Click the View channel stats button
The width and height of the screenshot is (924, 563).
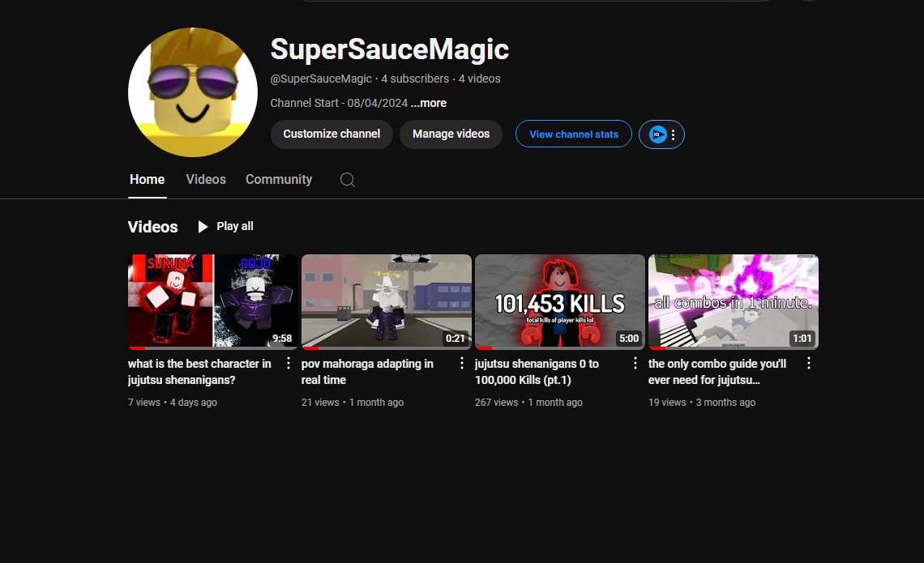pos(574,134)
